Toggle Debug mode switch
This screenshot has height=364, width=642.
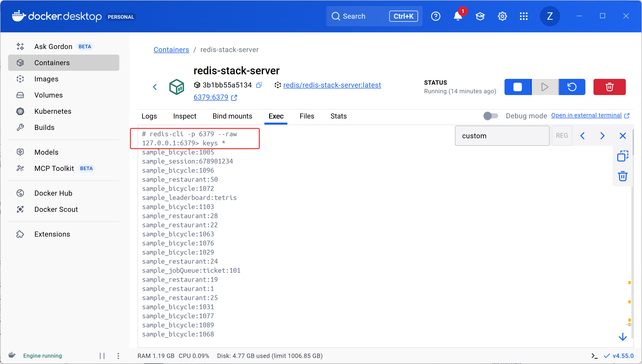(x=491, y=116)
